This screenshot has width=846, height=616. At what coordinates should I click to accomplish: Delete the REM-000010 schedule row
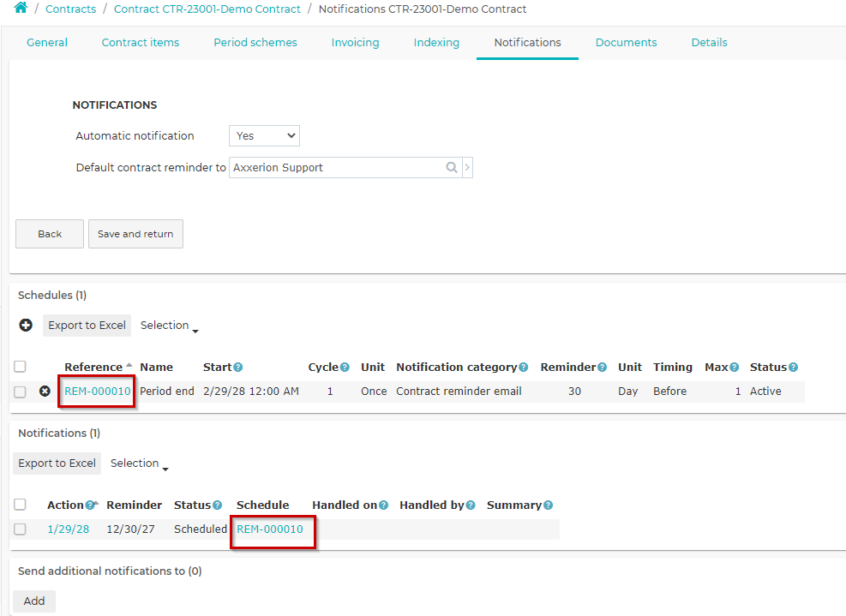45,391
